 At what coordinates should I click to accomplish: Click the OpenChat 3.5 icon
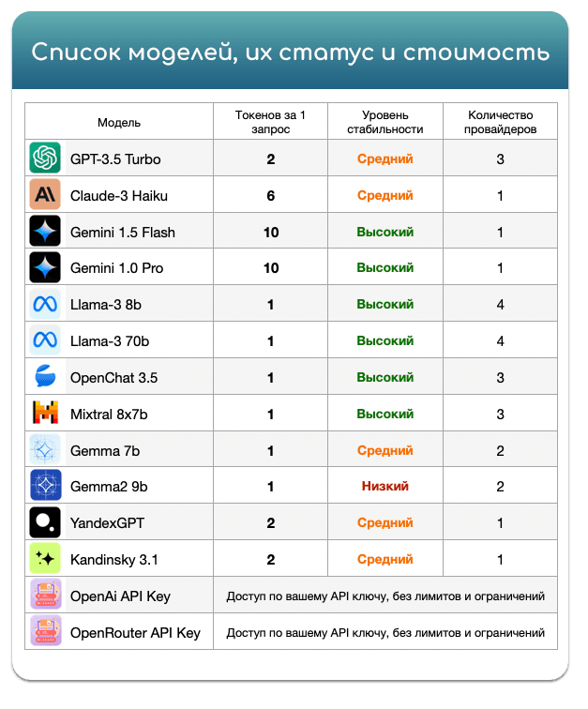(45, 377)
